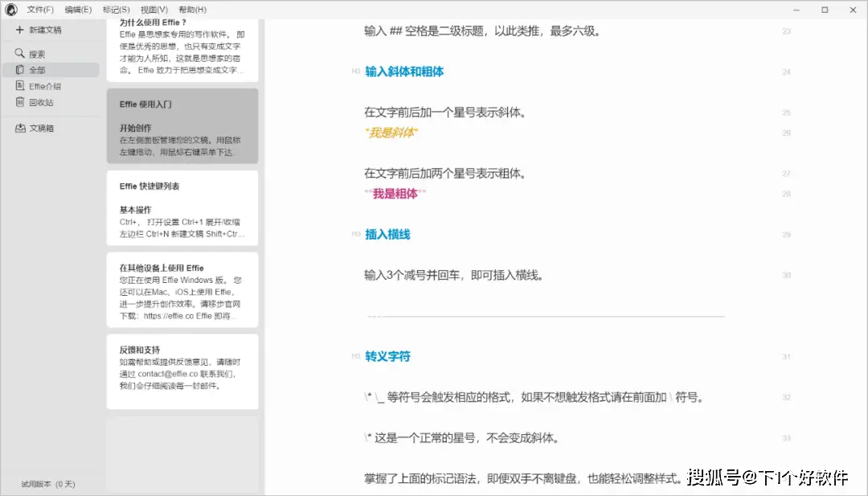Open the 标记(S) menu
Viewport: 868px width, 496px height.
pos(117,10)
